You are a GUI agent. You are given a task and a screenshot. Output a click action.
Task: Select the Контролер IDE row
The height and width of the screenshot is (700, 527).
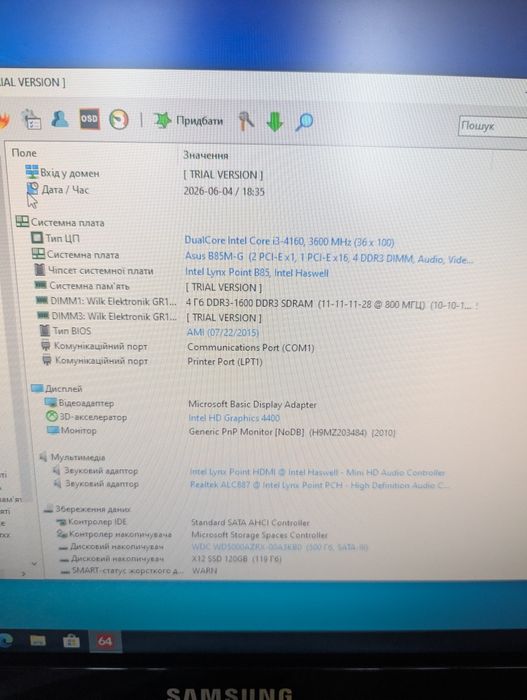92,521
